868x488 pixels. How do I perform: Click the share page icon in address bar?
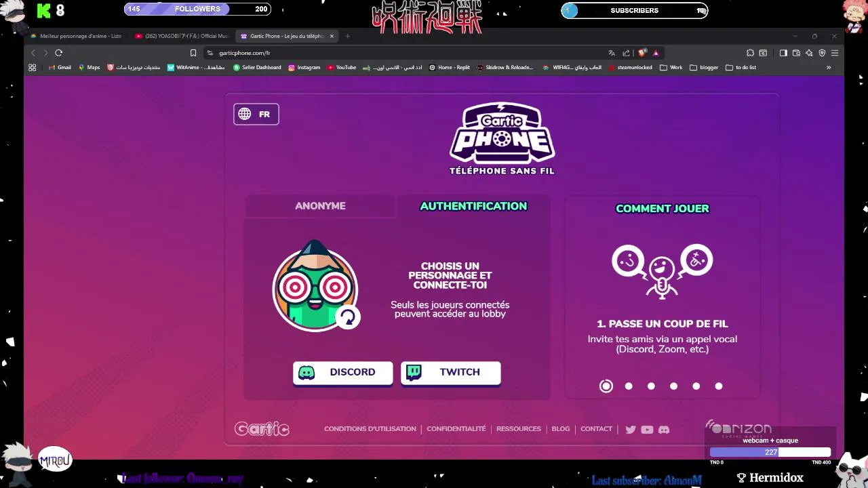(626, 53)
